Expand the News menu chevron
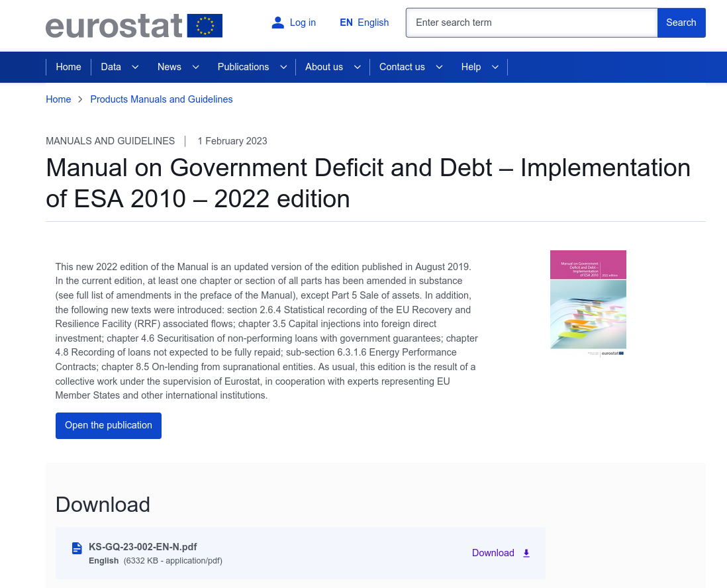Viewport: 727px width, 588px height. 196,68
